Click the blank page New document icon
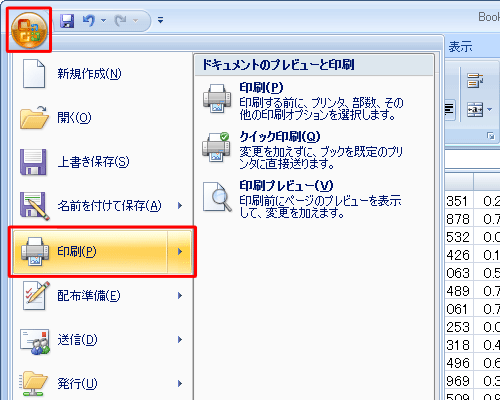This screenshot has width=500, height=400. pos(34,74)
